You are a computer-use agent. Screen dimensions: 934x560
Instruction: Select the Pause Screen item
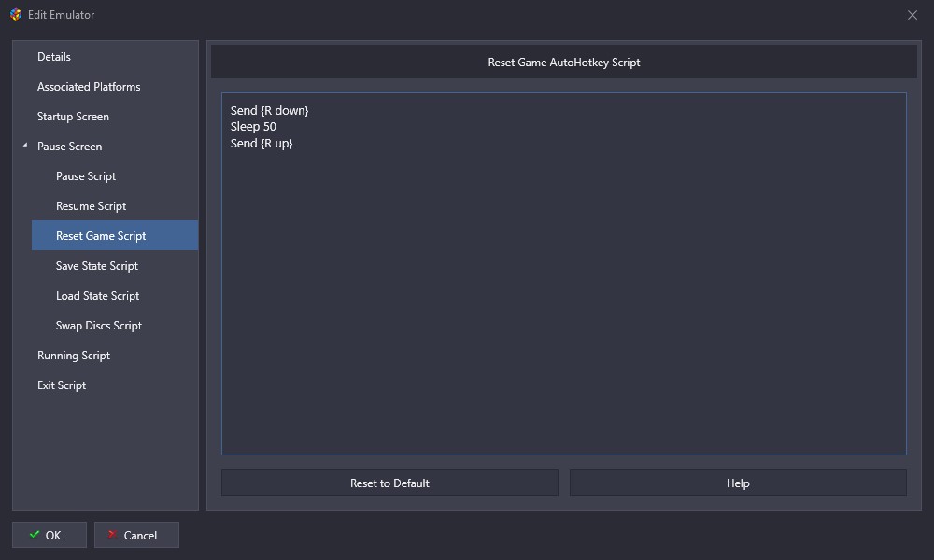69,146
